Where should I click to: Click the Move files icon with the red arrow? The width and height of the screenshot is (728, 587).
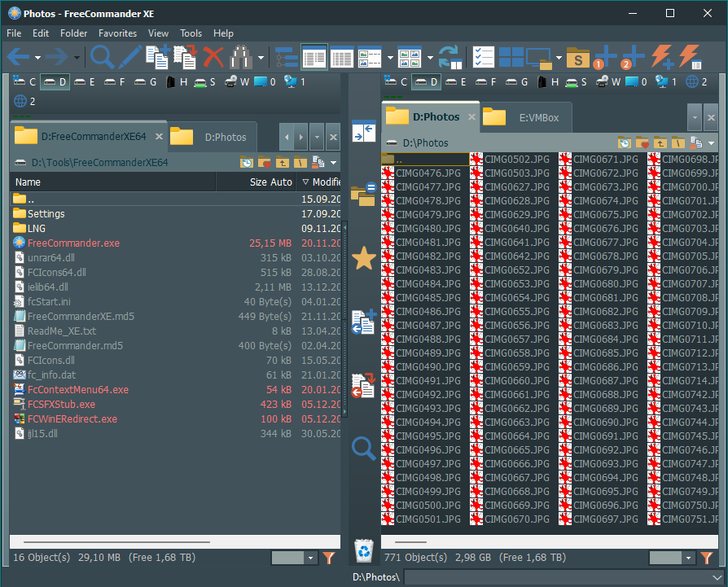[x=186, y=57]
